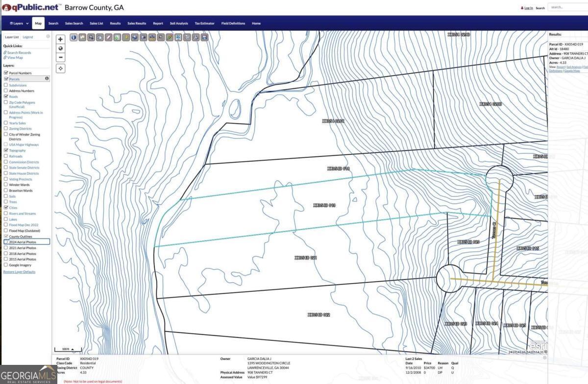Viewport: 588px width, 384px height.
Task: Click the toolbar icon left of the print icon
Action: (x=187, y=37)
